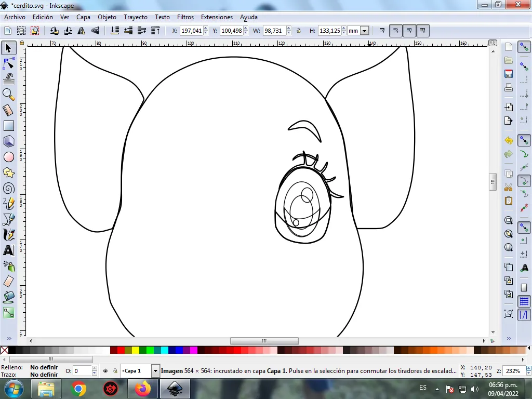Viewport: 532px width, 399px height.
Task: Open the Extensiones menu
Action: click(217, 17)
